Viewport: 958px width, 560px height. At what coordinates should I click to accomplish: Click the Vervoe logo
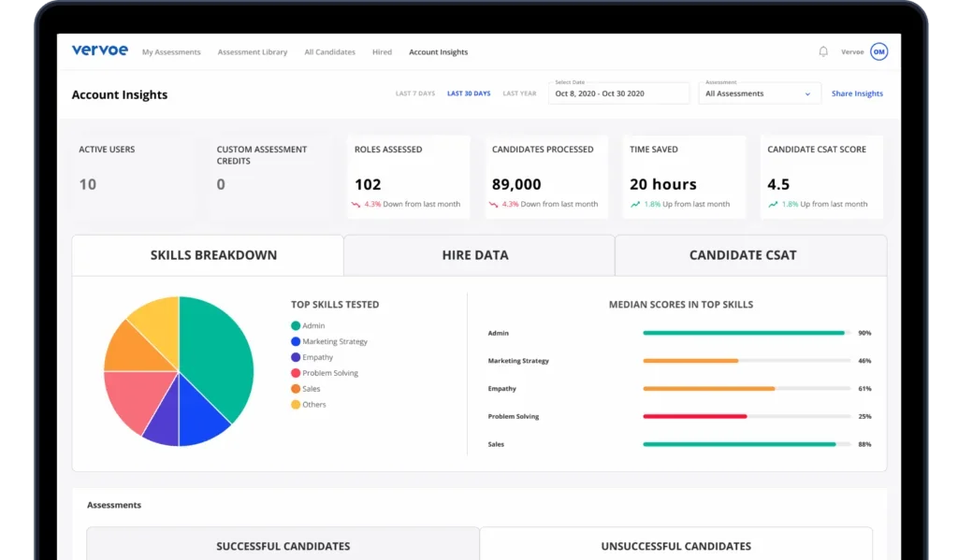99,50
